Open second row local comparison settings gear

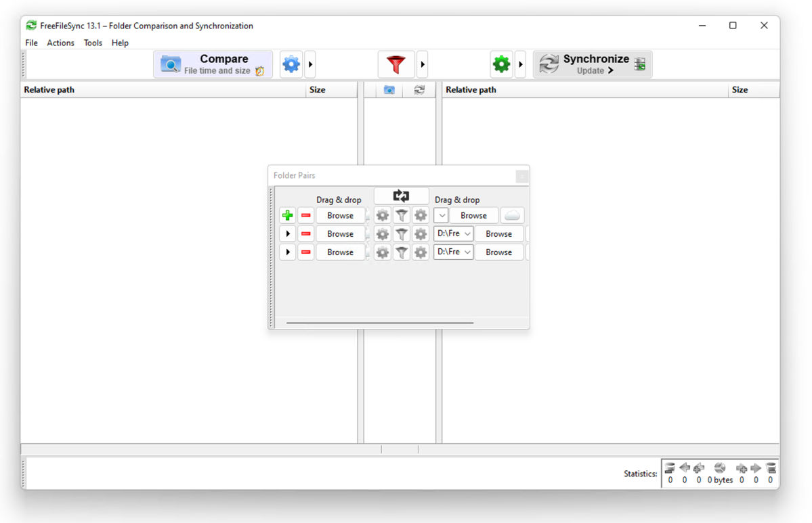(x=382, y=234)
